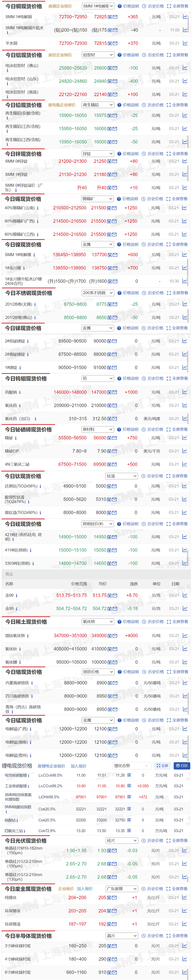192x980 pixels.
Task: Expand the 铝型材 dropdown in aluminum section
Action: click(98, 55)
